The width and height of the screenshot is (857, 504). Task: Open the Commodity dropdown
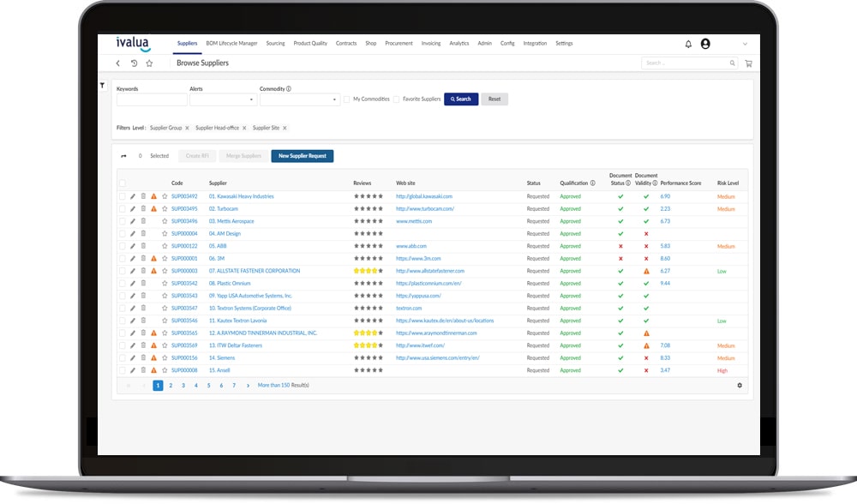coord(299,99)
